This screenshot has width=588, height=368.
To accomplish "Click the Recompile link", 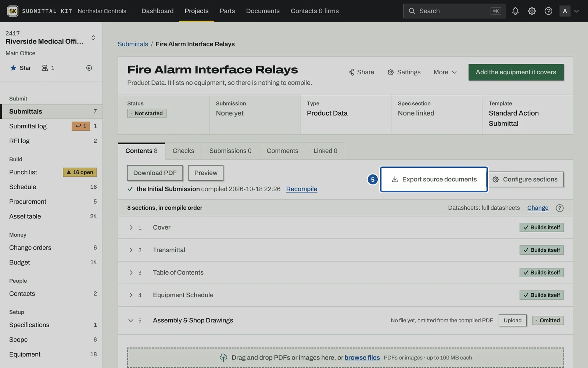I will coord(301,189).
